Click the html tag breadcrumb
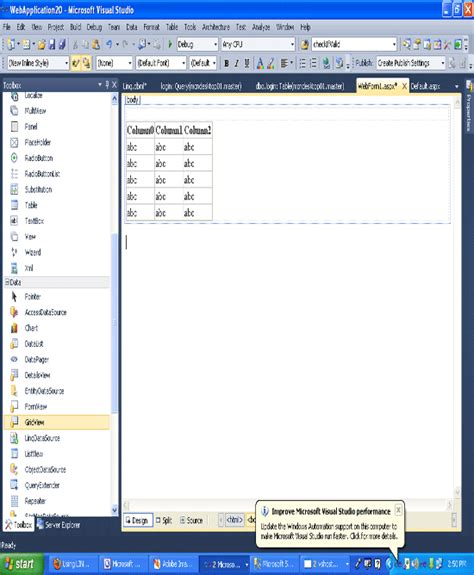Screen dimensions: 474x575 235,520
